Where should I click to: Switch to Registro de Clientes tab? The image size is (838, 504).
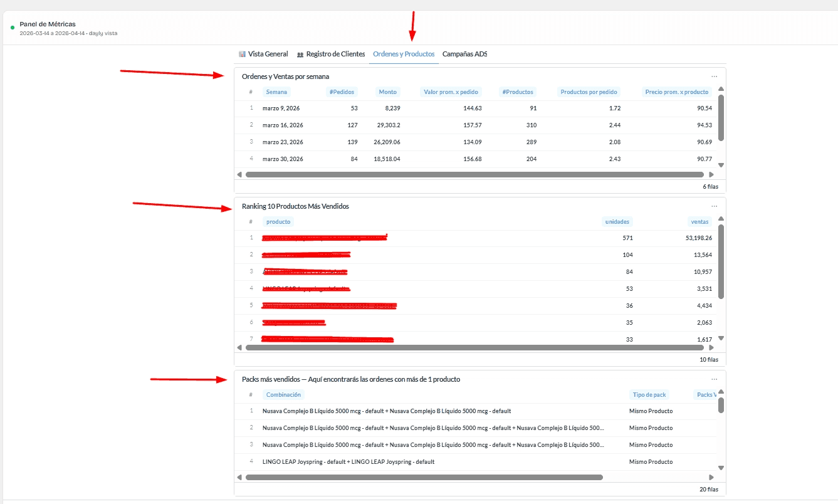point(331,54)
